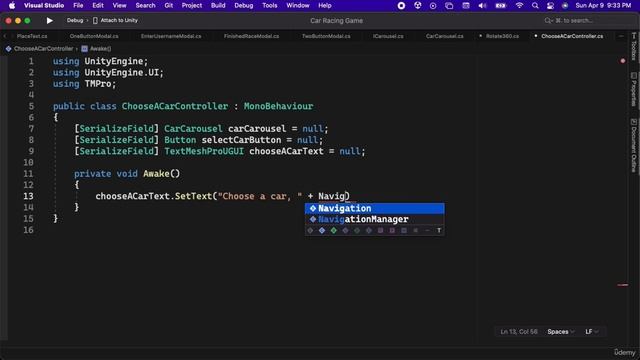Open the Search menu
This screenshot has height=360, width=640.
click(145, 6)
